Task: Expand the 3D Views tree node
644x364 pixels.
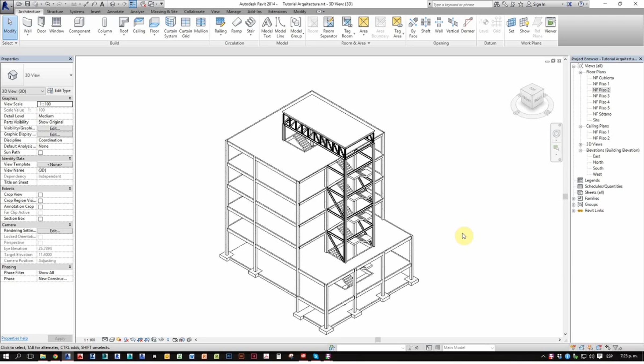Action: (x=580, y=144)
